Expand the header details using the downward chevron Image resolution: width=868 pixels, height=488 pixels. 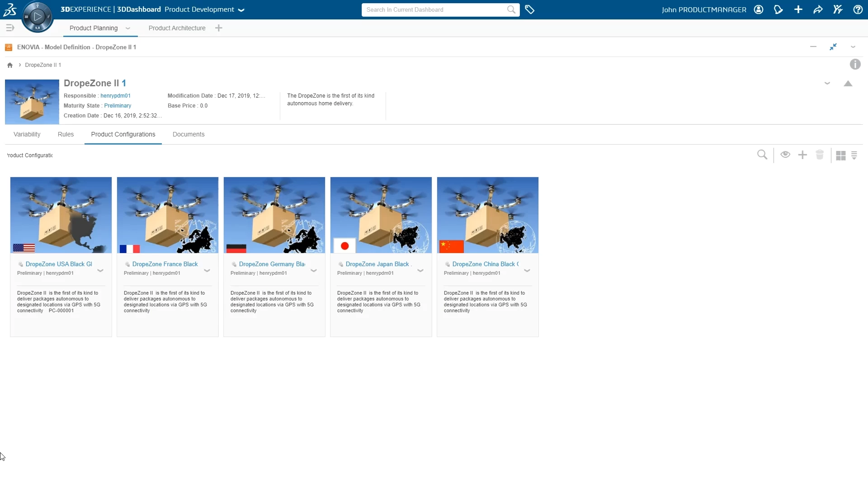point(827,83)
